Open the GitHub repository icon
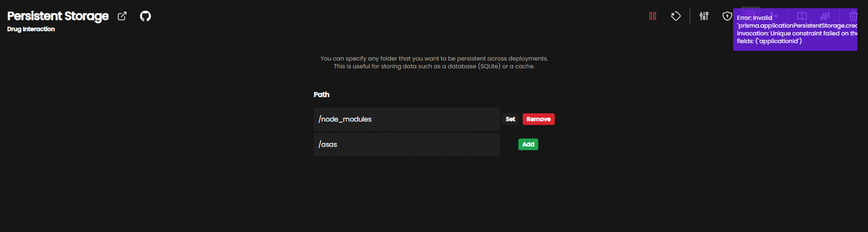This screenshot has height=232, width=868. (145, 16)
